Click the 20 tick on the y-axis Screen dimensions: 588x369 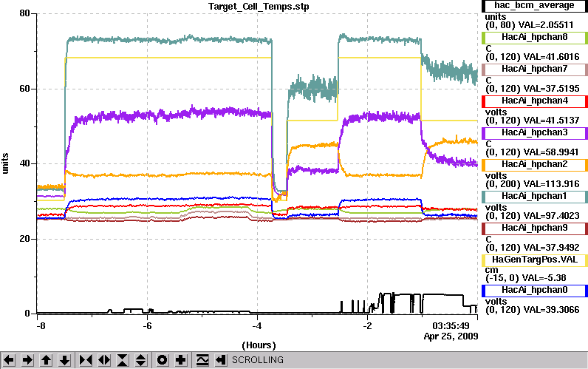[x=24, y=239]
